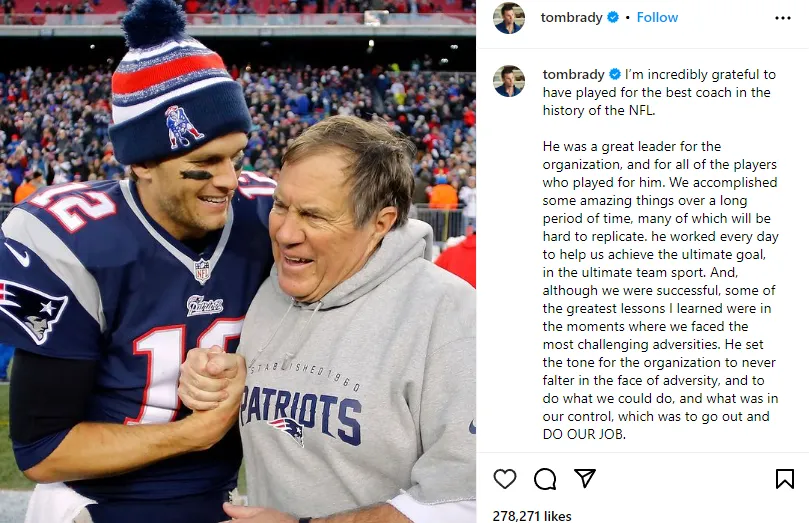Click the caption's opening line "I'm incredibly grateful"
Image resolution: width=809 pixels, height=523 pixels.
[x=700, y=75]
